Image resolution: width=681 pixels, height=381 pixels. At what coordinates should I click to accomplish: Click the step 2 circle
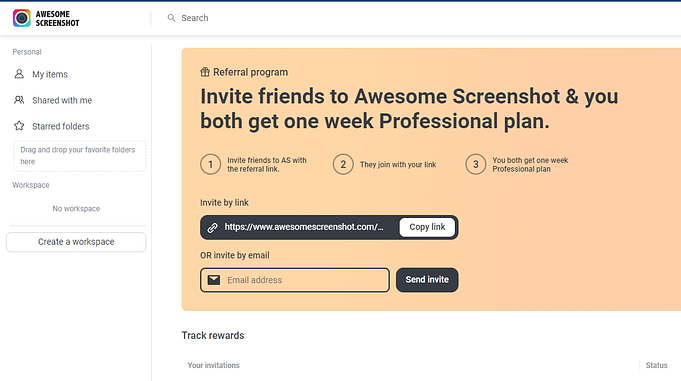click(343, 165)
